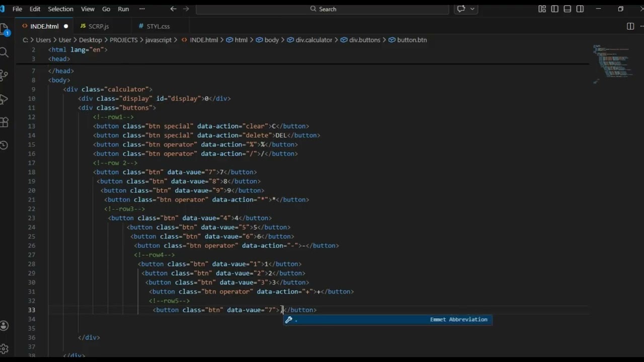Open the Source Control view

click(4, 75)
